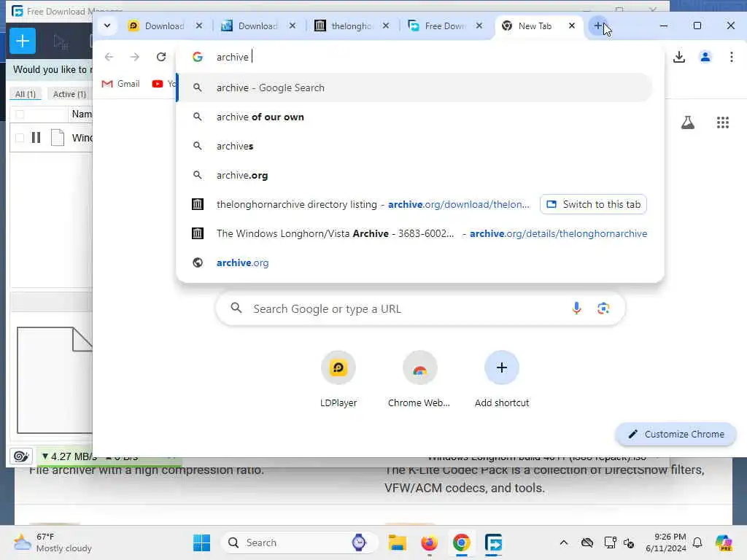Select the archive.org globe URL suggestion
Image resolution: width=747 pixels, height=560 pixels.
[x=414, y=262]
